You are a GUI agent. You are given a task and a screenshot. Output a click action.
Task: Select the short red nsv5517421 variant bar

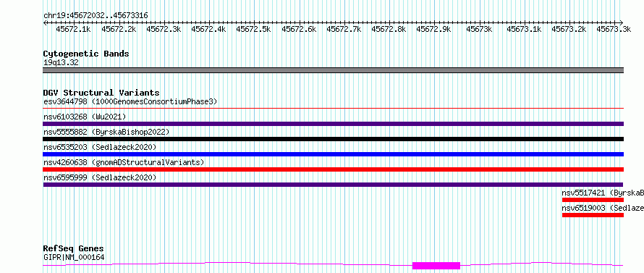coord(593,200)
